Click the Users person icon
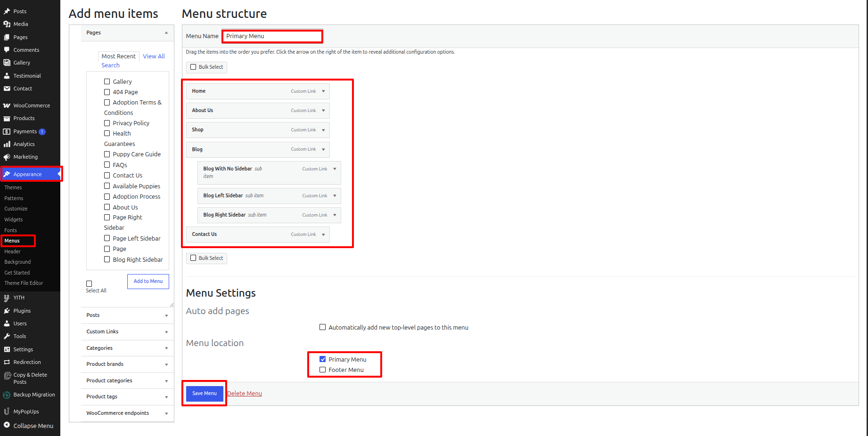Viewport: 868px width, 436px height. pos(7,323)
